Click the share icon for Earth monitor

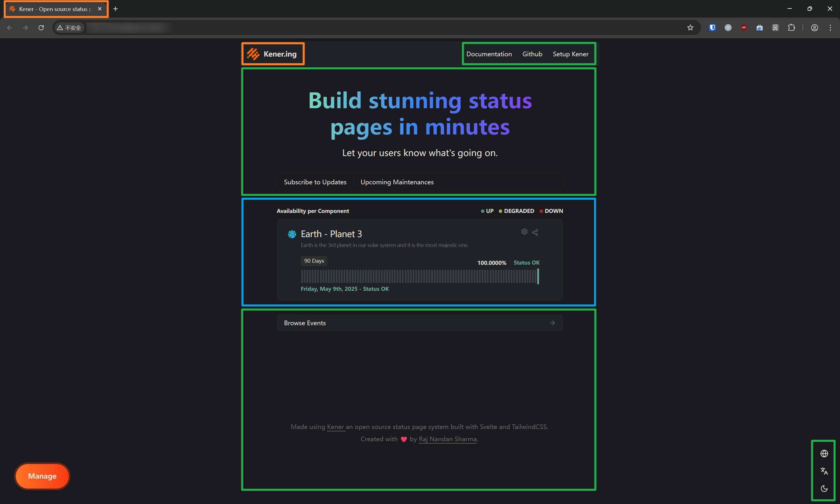click(535, 232)
